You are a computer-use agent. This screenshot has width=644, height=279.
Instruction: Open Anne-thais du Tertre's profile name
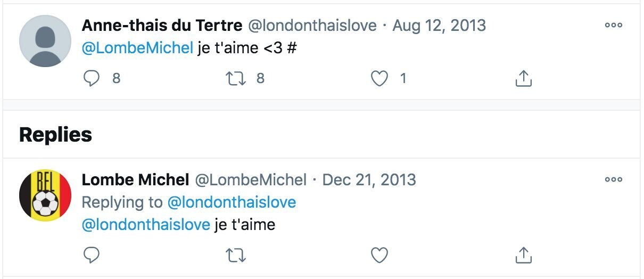tap(162, 25)
